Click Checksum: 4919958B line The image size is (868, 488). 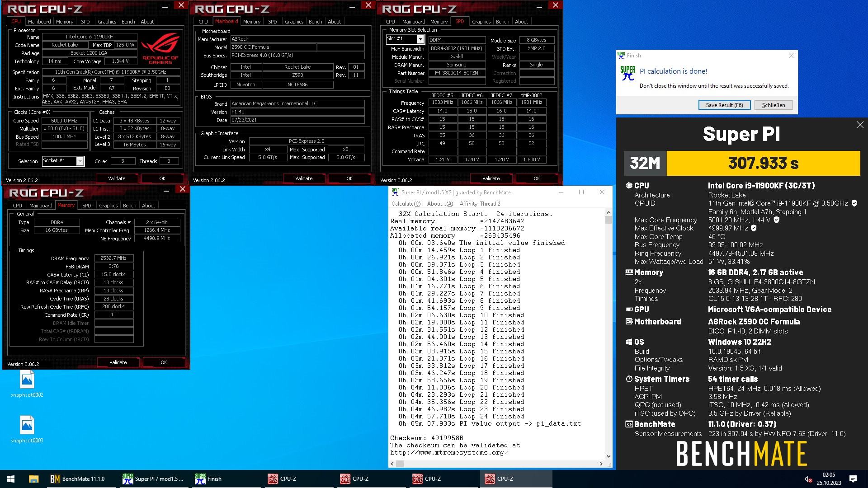tap(426, 438)
